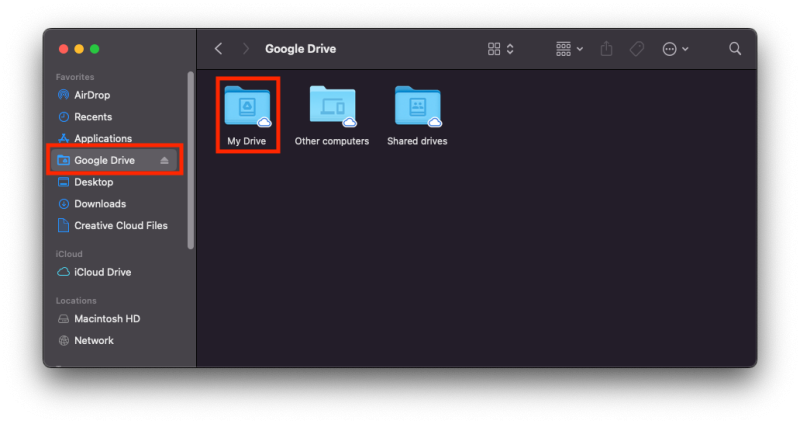The height and width of the screenshot is (424, 800).
Task: Select Macintosh HD in the sidebar
Action: 115,319
